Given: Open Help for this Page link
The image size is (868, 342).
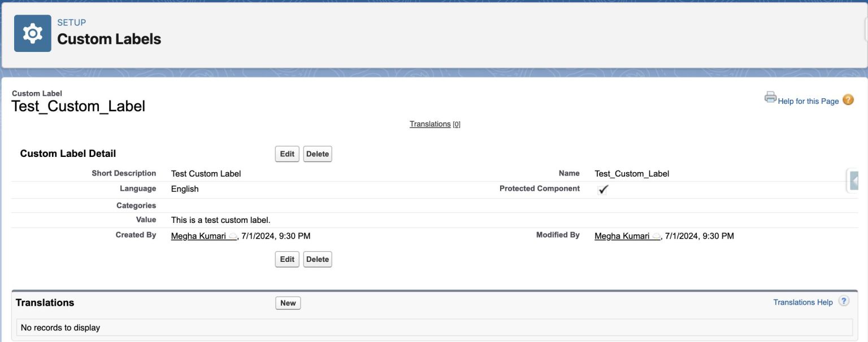Looking at the screenshot, I should 808,101.
